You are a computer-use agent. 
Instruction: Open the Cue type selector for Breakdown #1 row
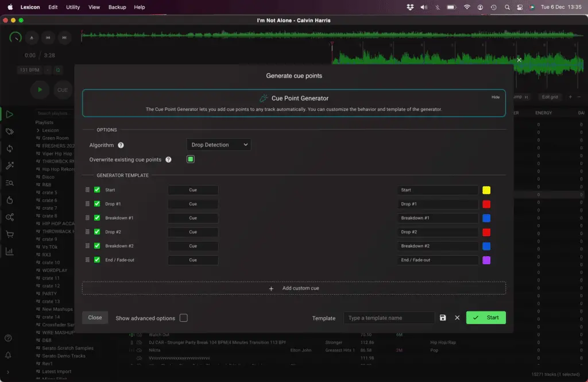[193, 218]
